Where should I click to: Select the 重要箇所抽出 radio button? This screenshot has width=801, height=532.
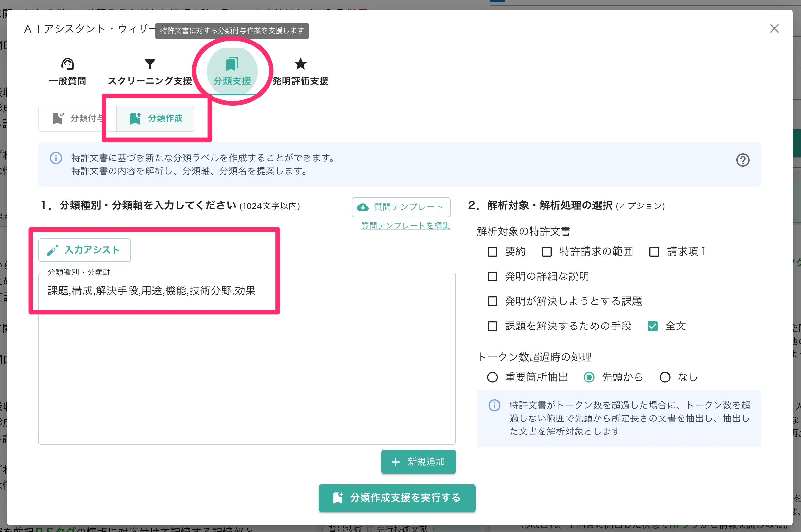click(x=492, y=377)
